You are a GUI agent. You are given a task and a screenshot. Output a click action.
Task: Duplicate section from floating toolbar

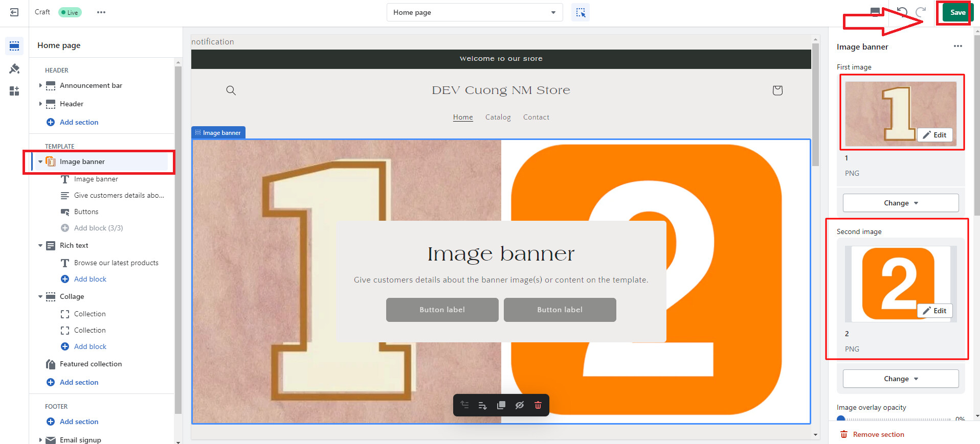(501, 405)
